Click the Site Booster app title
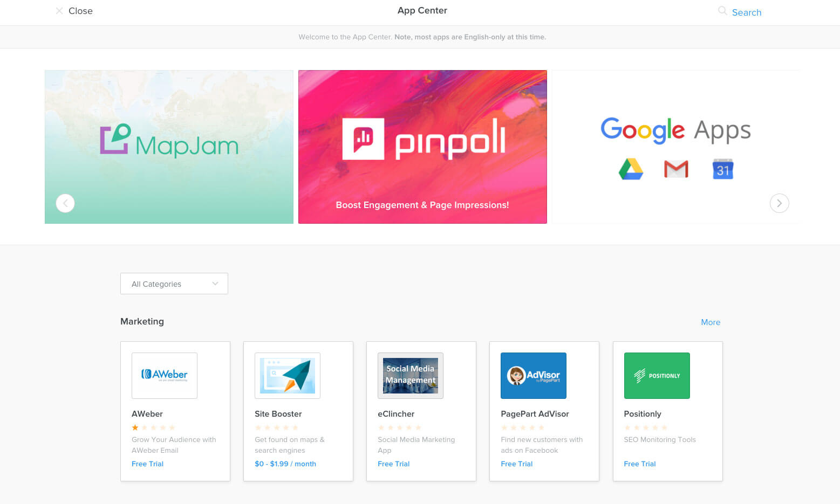840x504 pixels. point(278,414)
